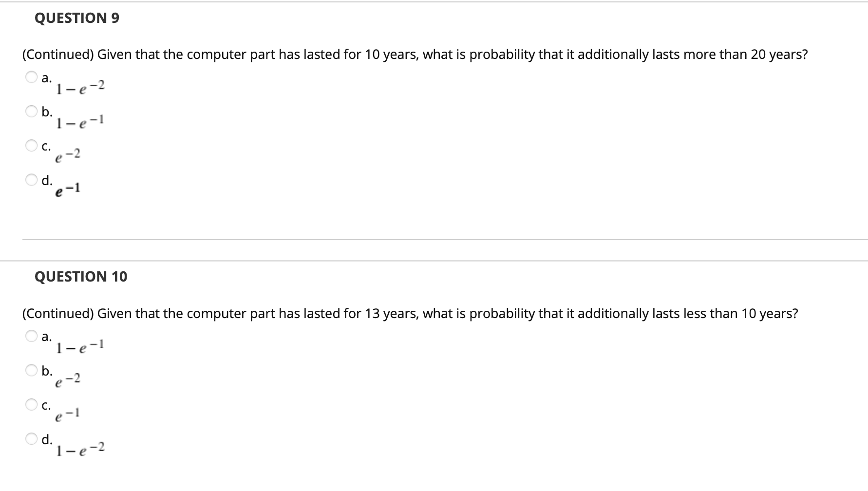Select answer option d for Question 9
Screen dimensions: 868x491
click(x=31, y=179)
